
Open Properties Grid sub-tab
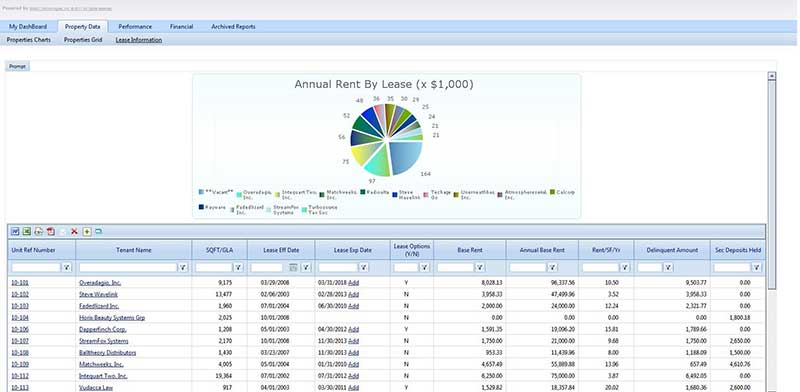coord(83,40)
